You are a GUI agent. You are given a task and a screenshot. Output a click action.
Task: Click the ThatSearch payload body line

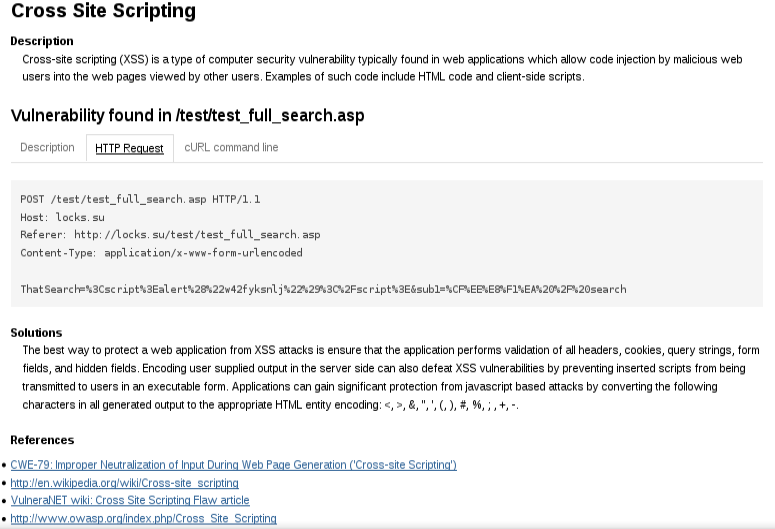tap(323, 289)
